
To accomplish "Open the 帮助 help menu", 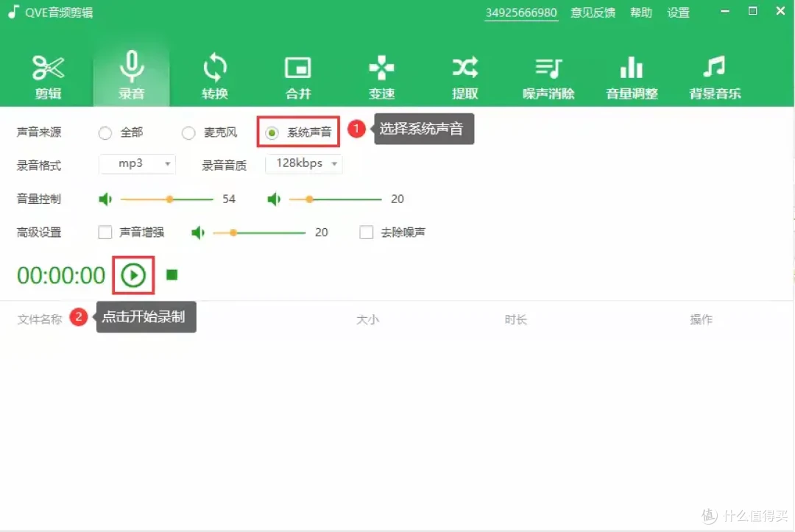I will tap(641, 13).
